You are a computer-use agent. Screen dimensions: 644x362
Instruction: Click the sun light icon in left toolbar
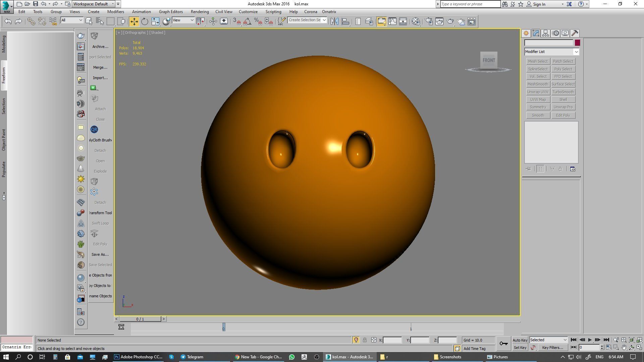pos(81,179)
